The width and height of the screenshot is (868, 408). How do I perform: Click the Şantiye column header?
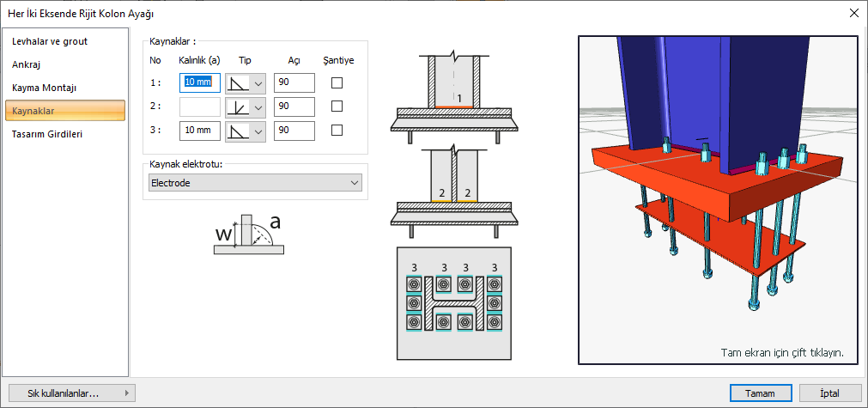[339, 60]
